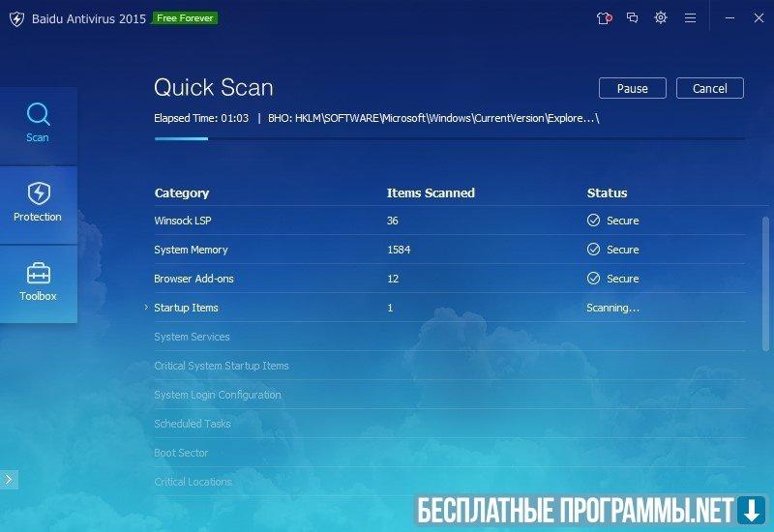Open the skin changer shirt icon
This screenshot has width=774, height=532.
click(x=604, y=18)
